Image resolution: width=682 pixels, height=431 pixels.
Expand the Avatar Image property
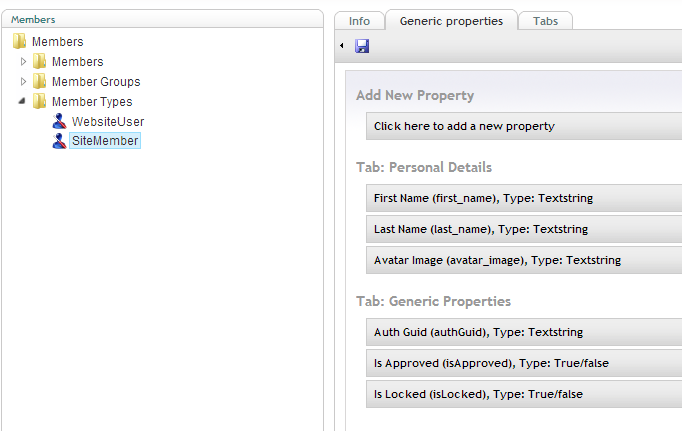pyautogui.click(x=524, y=260)
